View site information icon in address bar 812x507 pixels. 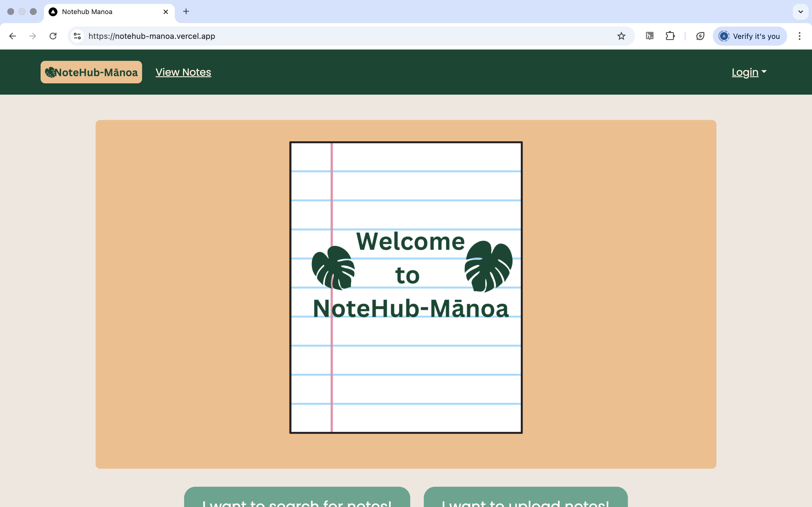(x=78, y=36)
